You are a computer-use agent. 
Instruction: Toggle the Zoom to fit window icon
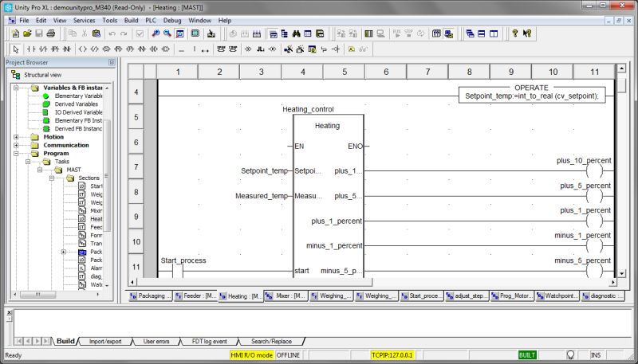pyautogui.click(x=180, y=33)
